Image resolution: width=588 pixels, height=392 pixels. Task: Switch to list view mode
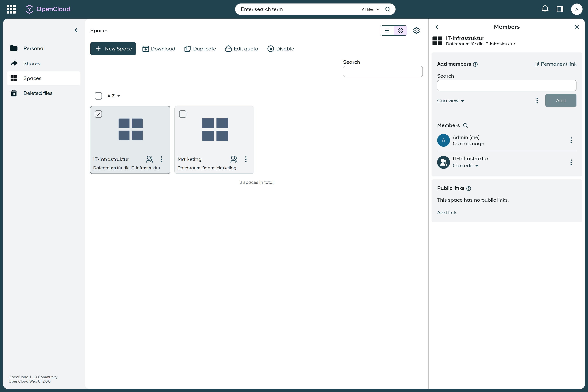coord(387,31)
